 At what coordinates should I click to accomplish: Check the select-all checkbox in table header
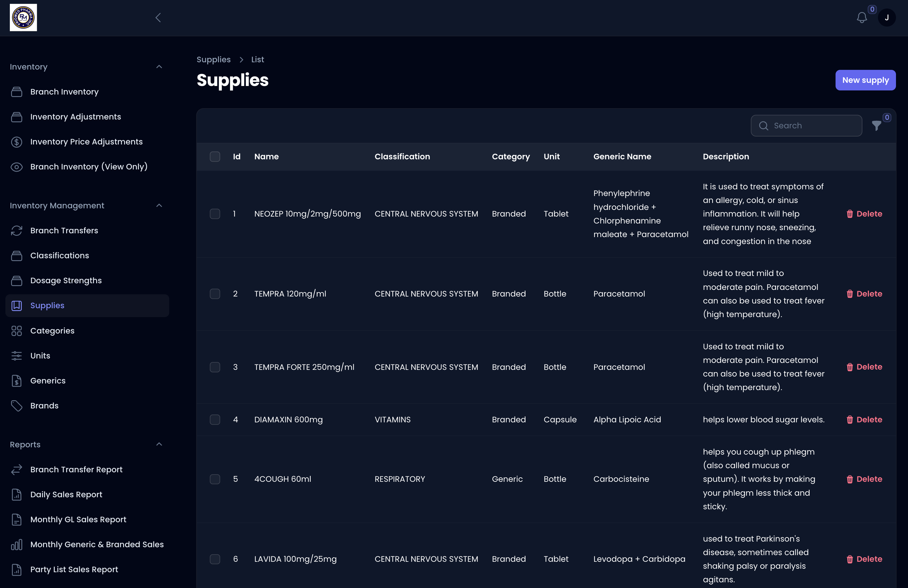pyautogui.click(x=215, y=156)
